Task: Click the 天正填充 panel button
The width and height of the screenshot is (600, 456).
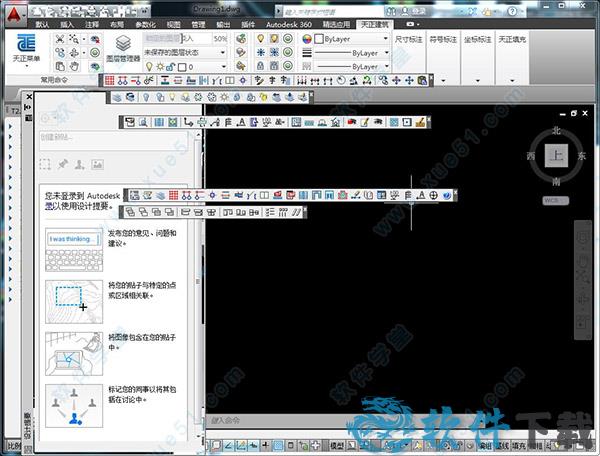Action: point(512,39)
